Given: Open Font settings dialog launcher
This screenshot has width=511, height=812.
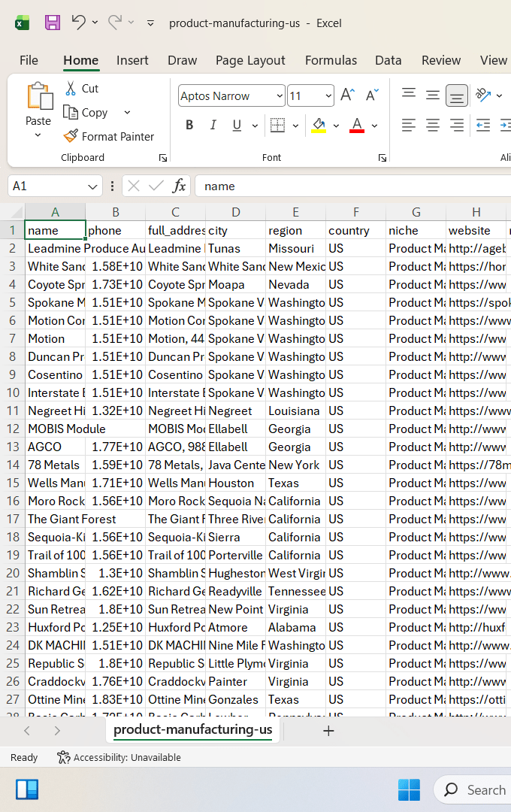Looking at the screenshot, I should [x=382, y=158].
